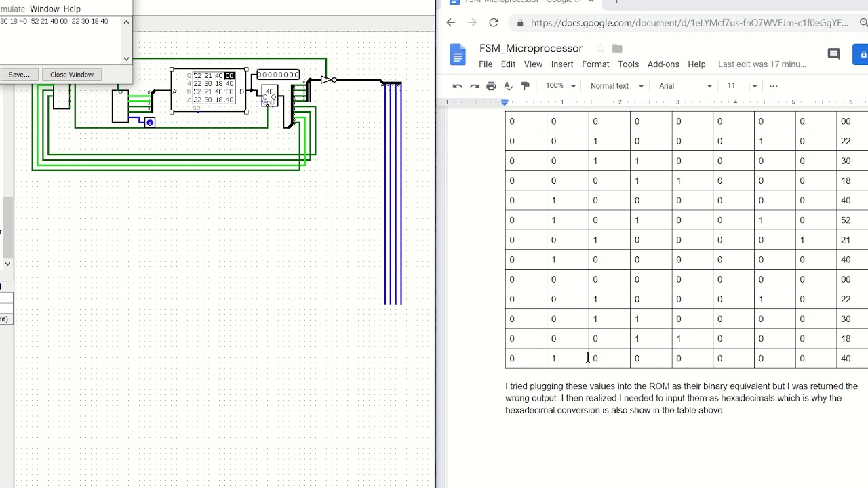The height and width of the screenshot is (488, 868).
Task: Open the More toolbar options ellipsis
Action: pyautogui.click(x=774, y=86)
